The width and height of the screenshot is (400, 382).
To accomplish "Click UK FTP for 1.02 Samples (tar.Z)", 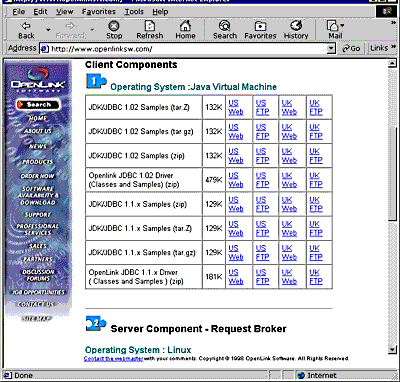I will click(x=316, y=107).
